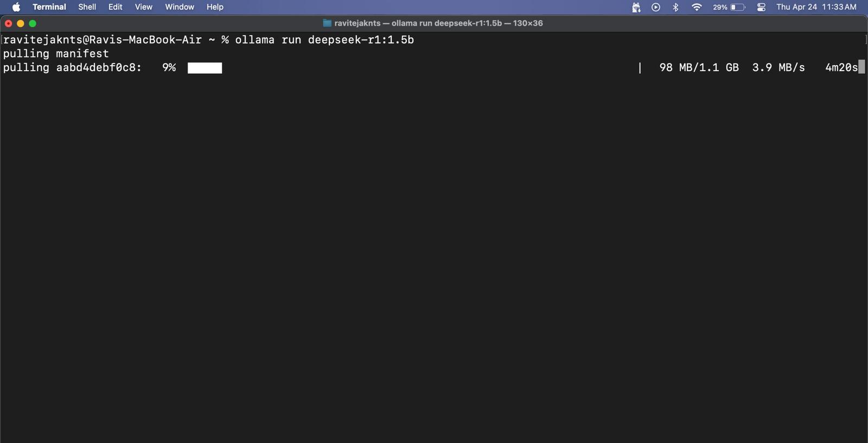Minimize Terminal with yellow button
Image resolution: width=868 pixels, height=443 pixels.
(21, 23)
